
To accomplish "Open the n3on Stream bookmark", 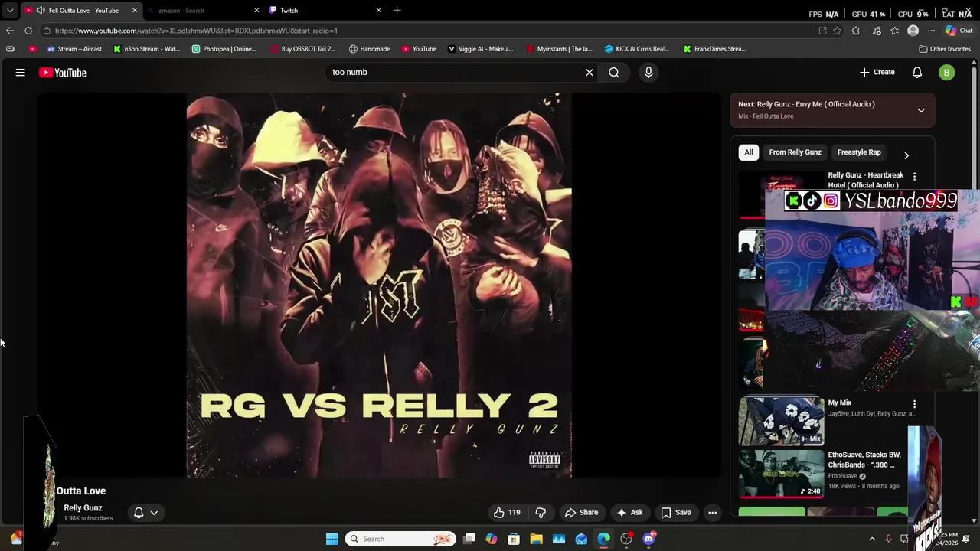I will (x=146, y=49).
